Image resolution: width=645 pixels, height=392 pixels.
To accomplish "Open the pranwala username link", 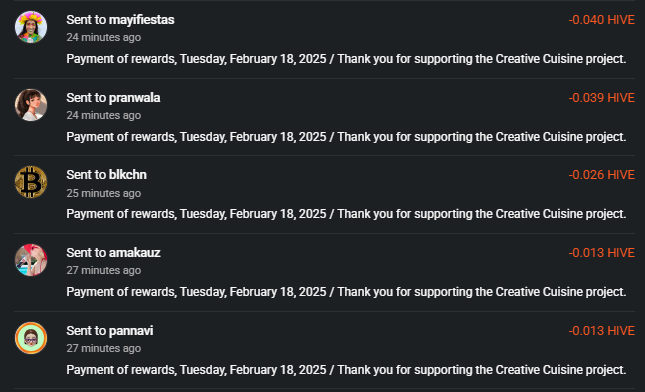I will [x=135, y=98].
